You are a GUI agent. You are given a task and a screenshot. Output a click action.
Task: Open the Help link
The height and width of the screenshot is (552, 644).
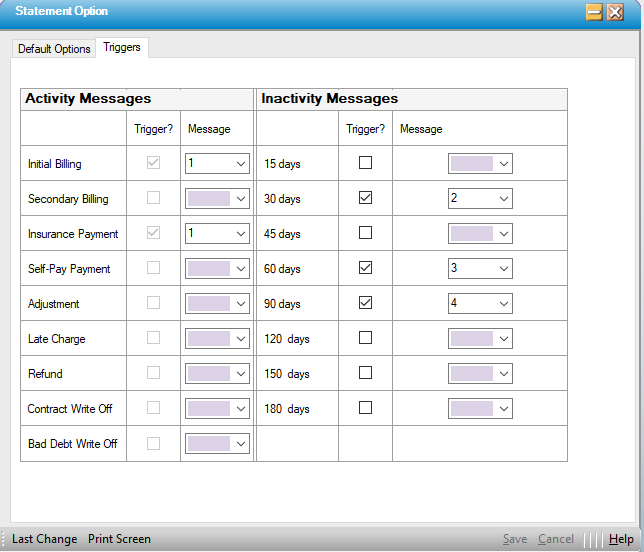(621, 539)
